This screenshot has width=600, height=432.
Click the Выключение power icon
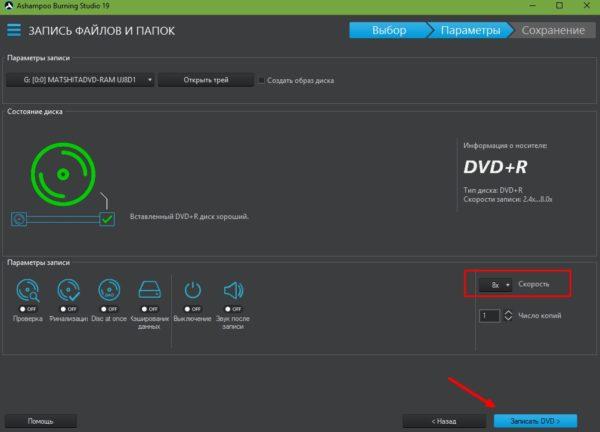click(x=192, y=290)
